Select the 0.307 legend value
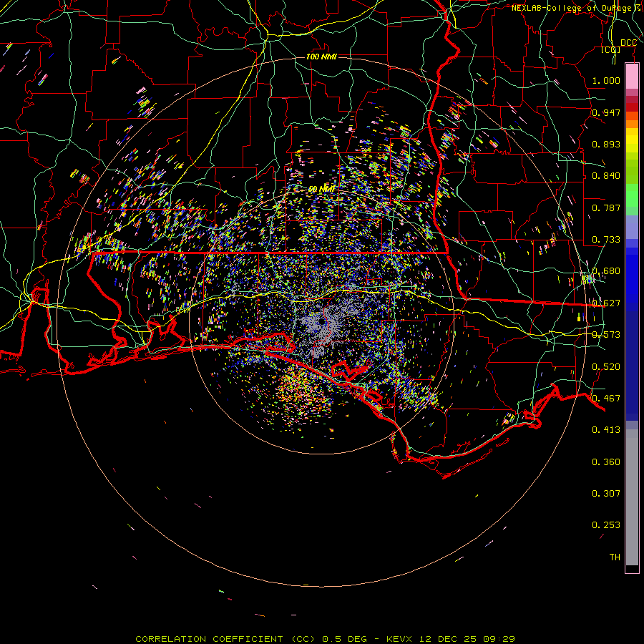This screenshot has height=644, width=644. (x=606, y=494)
